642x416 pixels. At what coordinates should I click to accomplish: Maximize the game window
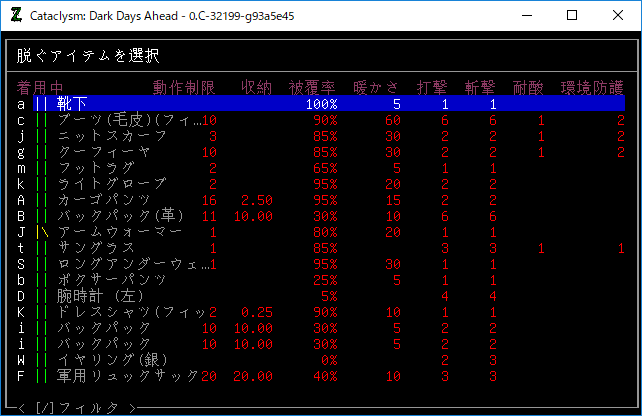572,16
